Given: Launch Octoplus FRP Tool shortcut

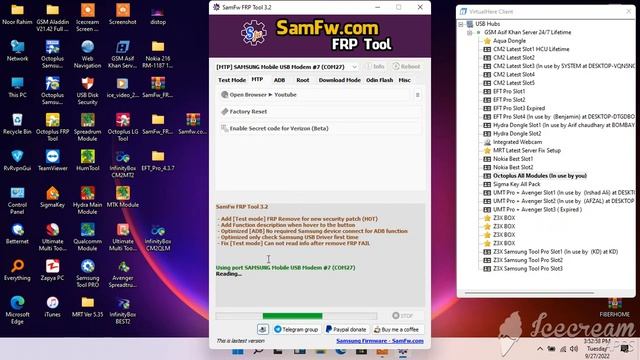Looking at the screenshot, I should (x=52, y=127).
